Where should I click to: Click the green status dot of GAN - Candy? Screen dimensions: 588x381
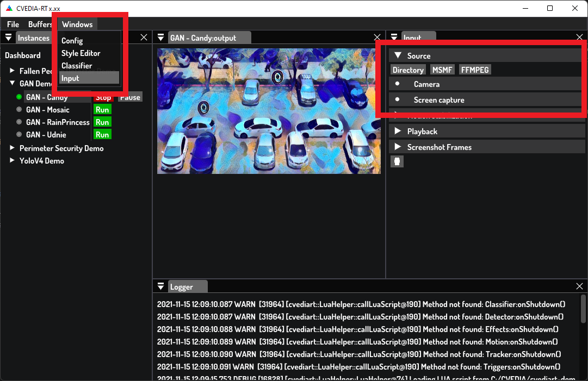(19, 97)
